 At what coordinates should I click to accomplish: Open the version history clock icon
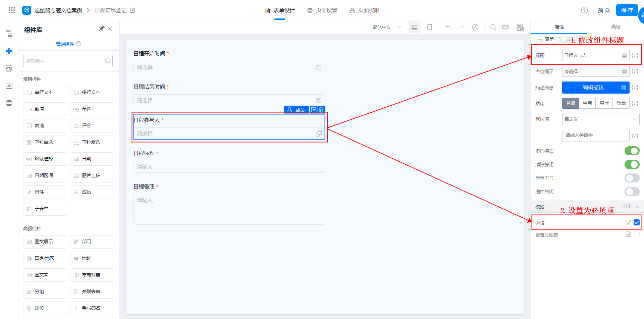pyautogui.click(x=475, y=27)
